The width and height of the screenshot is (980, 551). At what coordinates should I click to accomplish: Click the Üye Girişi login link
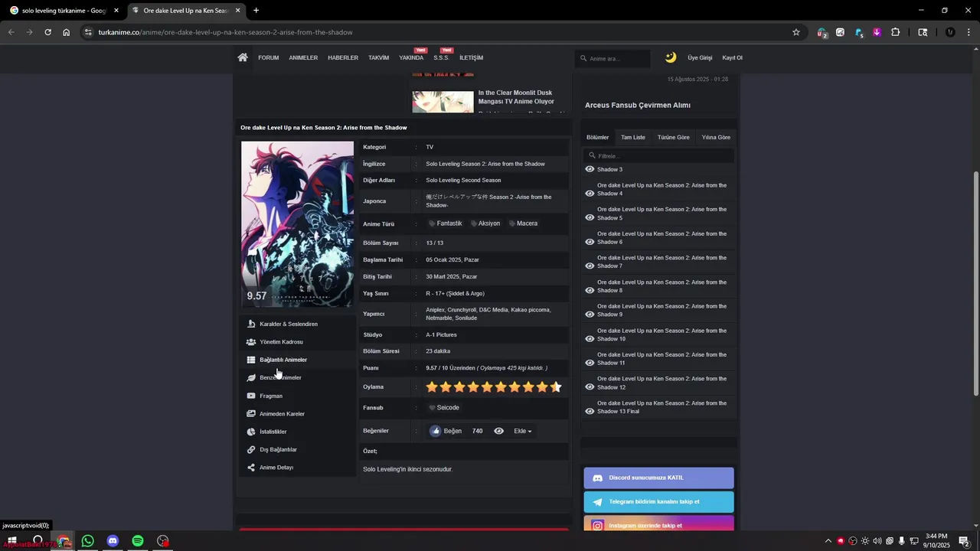pos(700,57)
